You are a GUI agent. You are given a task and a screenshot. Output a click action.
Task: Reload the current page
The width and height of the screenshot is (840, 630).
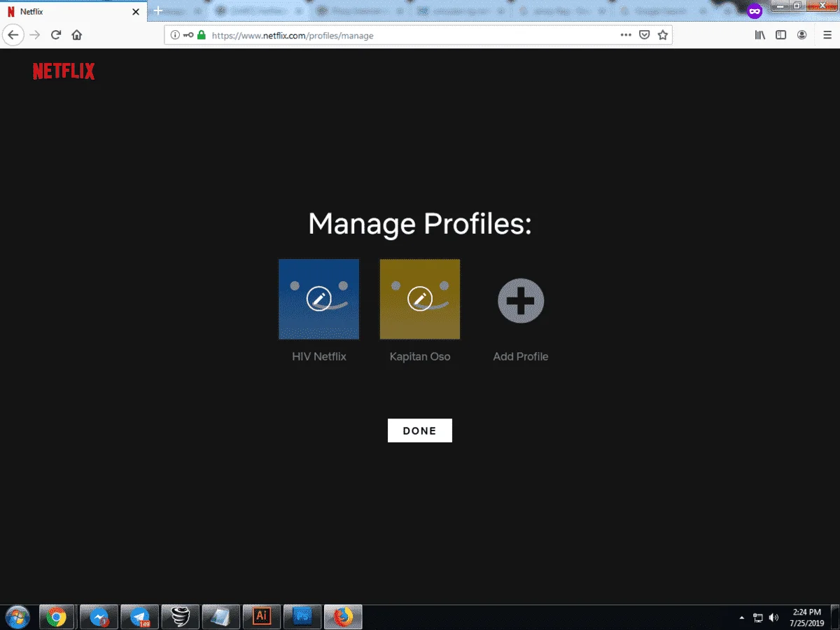pos(56,35)
